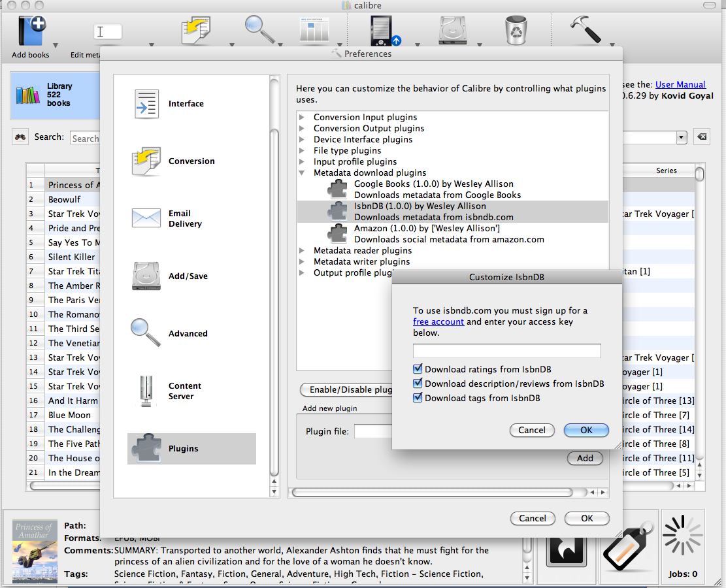Click the Save to disk drive icon

452,31
